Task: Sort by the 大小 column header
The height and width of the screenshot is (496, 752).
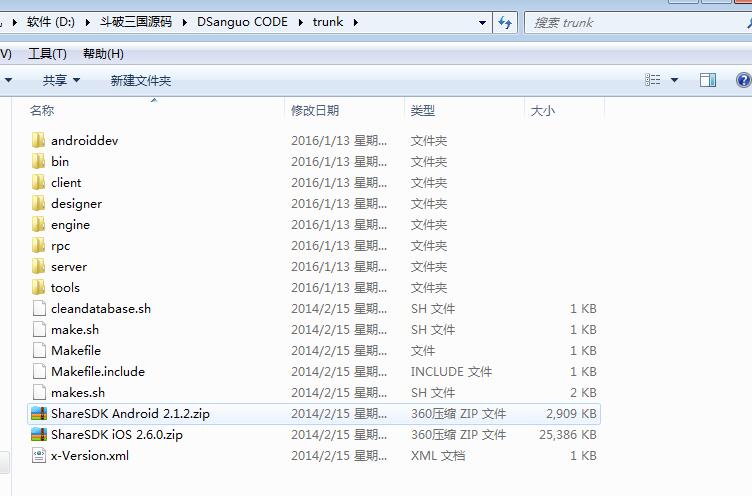Action: coord(542,110)
